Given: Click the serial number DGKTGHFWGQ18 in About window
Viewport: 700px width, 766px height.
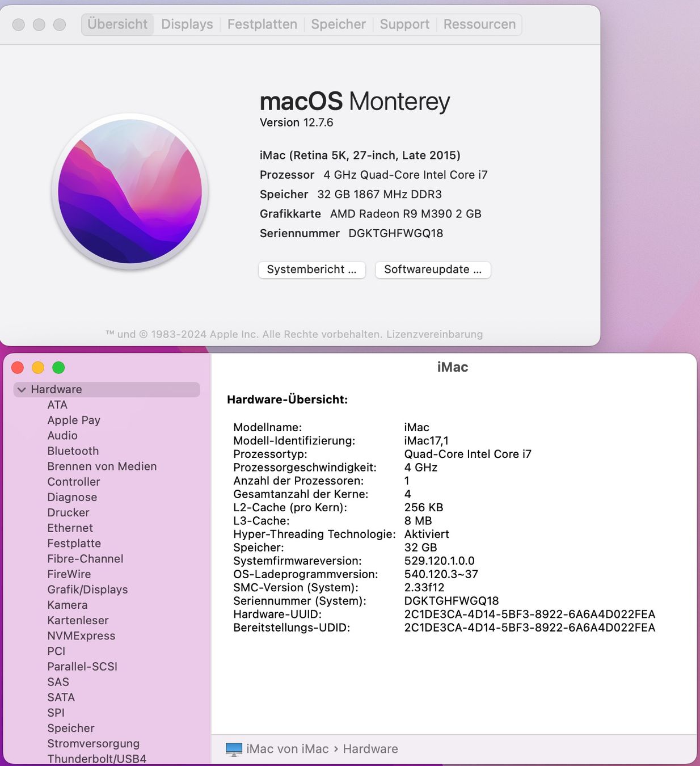Looking at the screenshot, I should [x=396, y=233].
